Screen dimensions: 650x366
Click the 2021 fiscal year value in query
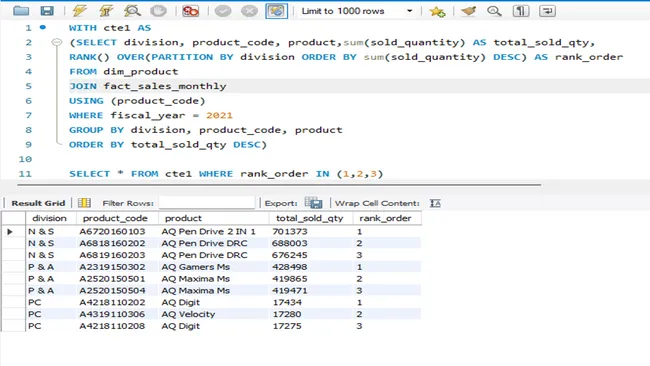pyautogui.click(x=219, y=115)
